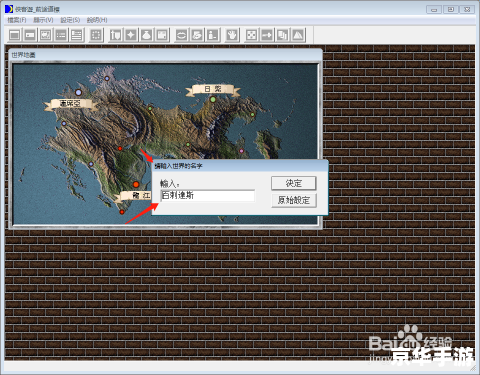Maximize the main application window
Screen dimensions: 480x375
451,10
